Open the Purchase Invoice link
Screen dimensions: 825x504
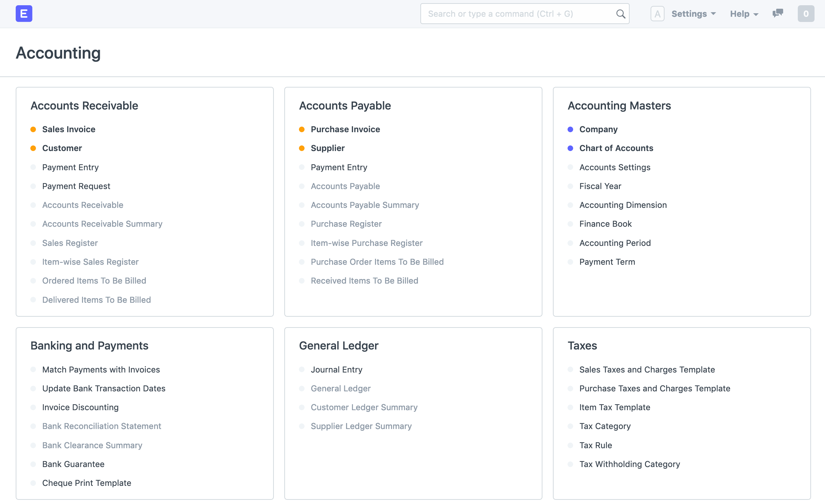(345, 129)
